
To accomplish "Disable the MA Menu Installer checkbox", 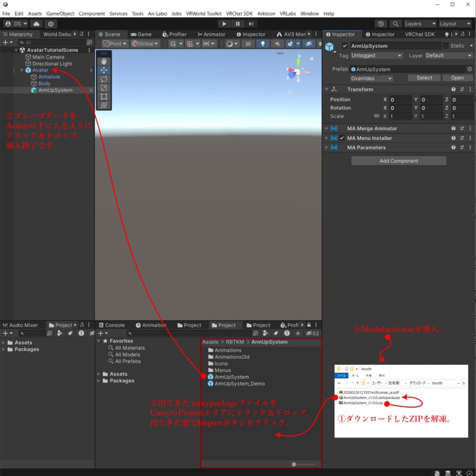I will tap(342, 138).
